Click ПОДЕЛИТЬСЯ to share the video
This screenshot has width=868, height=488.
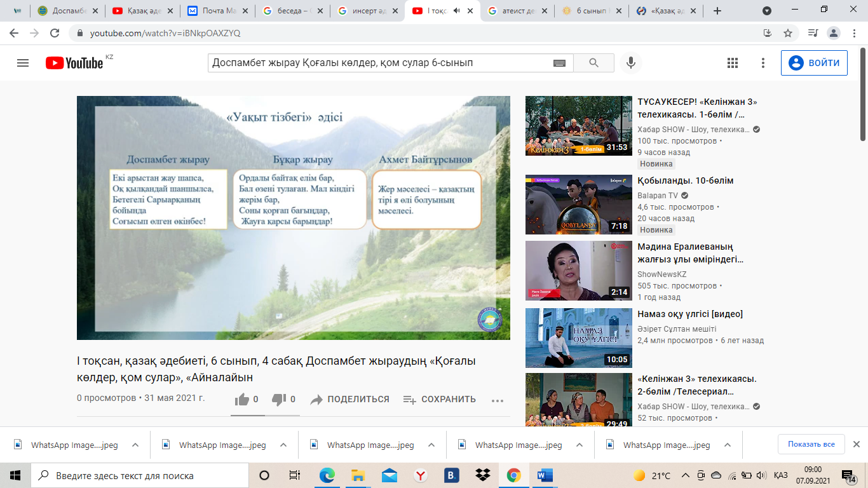tap(349, 400)
